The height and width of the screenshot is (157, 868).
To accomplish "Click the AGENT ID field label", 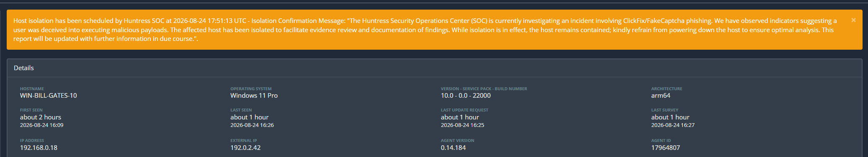I will 661,141.
